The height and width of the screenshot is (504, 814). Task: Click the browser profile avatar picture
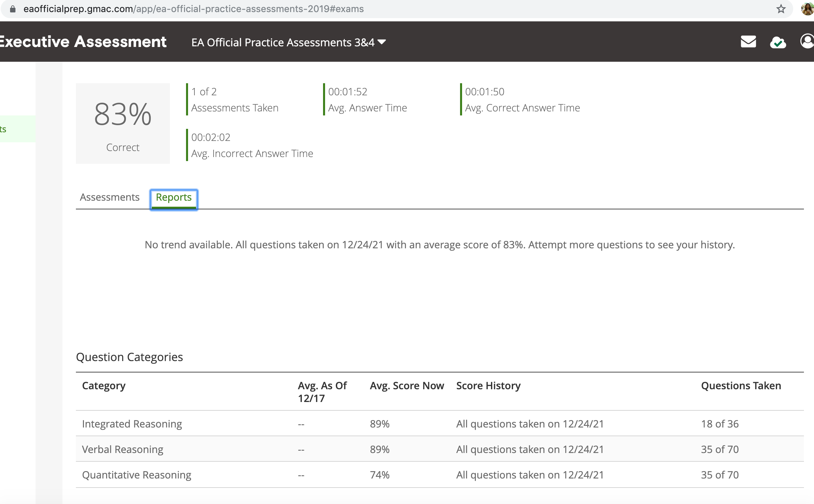[807, 9]
